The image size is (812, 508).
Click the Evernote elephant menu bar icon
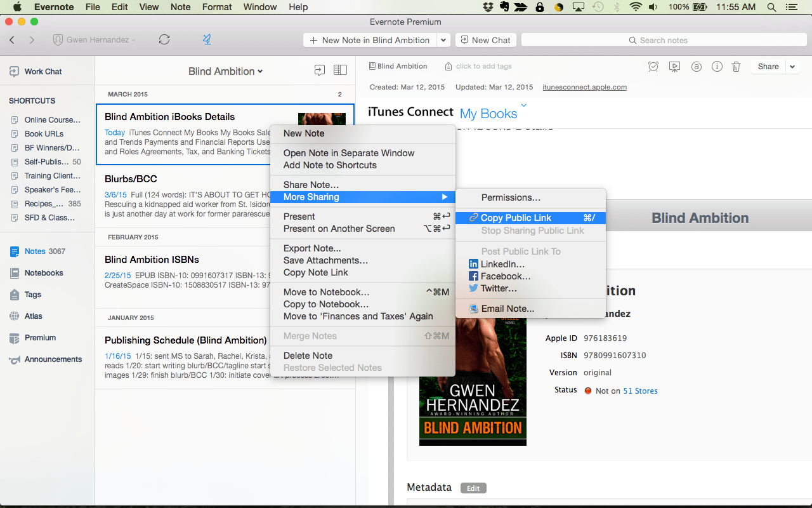coord(504,7)
